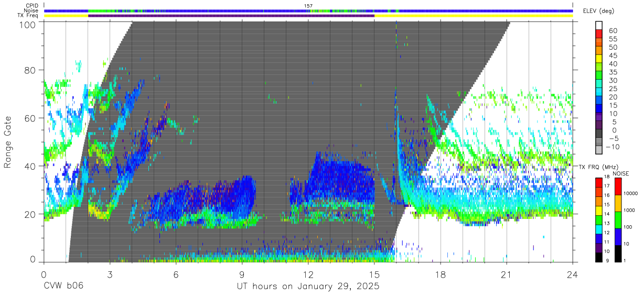Click the 'ELEV (deg)' colorbar title
644x297 pixels.
[x=598, y=11]
